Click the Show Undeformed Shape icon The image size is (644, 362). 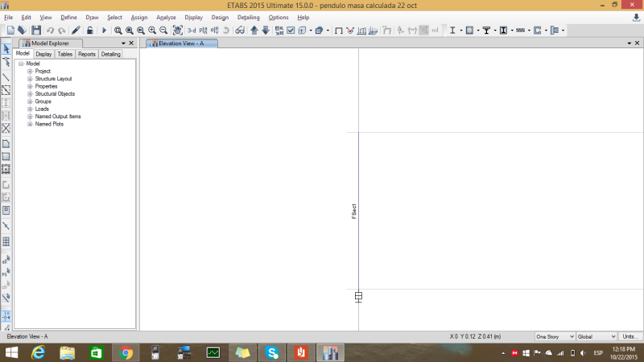[338, 31]
